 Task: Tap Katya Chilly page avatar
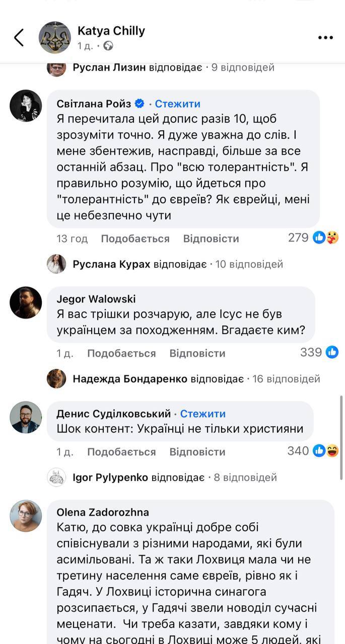(55, 38)
